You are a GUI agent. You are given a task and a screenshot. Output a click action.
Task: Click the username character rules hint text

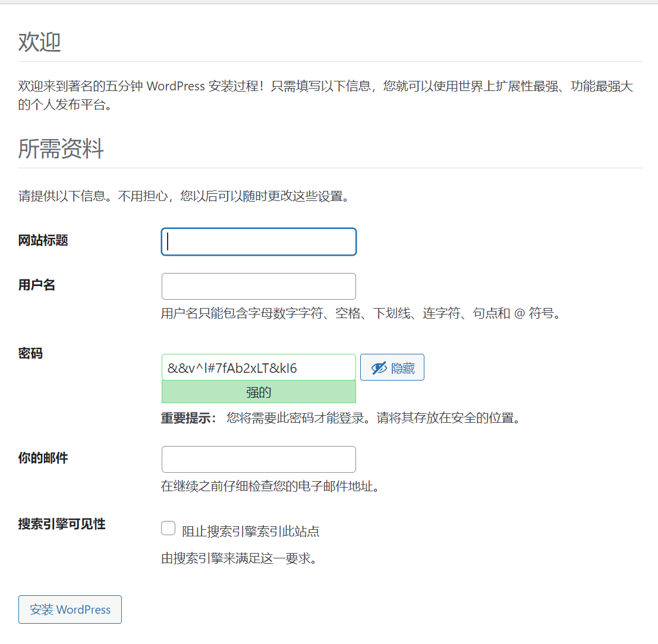coord(361,313)
